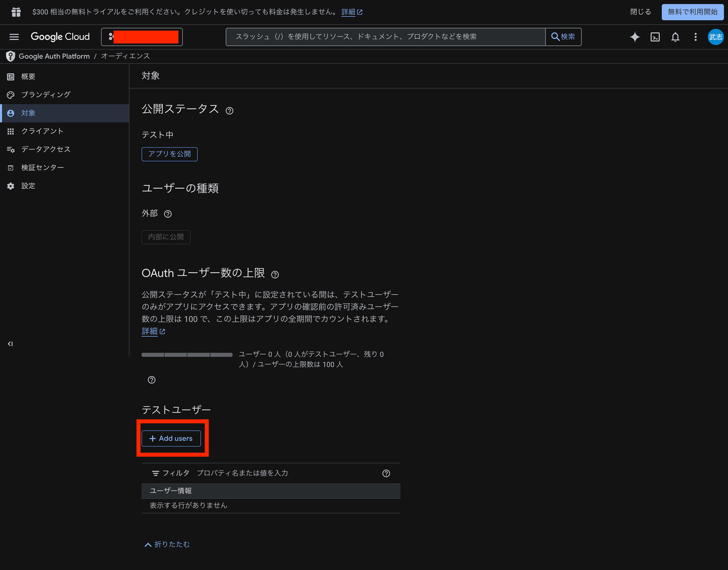The height and width of the screenshot is (570, 728).
Task: Activate Cloud Shell terminal icon
Action: tap(655, 37)
